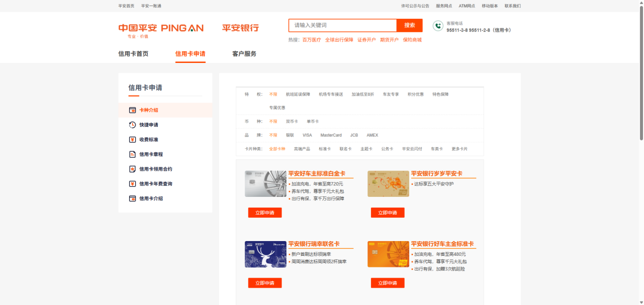Click the 平安银行 logo

[x=240, y=28]
